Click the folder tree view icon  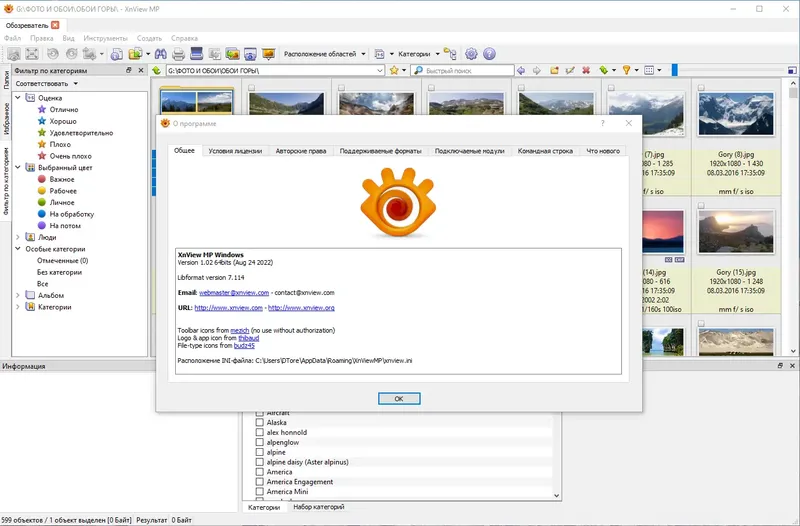tap(450, 54)
